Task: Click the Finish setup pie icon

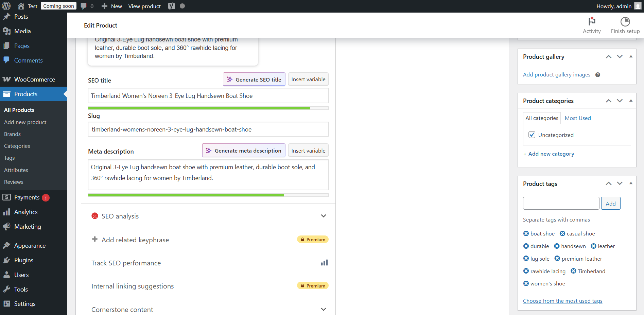Action: (x=625, y=21)
